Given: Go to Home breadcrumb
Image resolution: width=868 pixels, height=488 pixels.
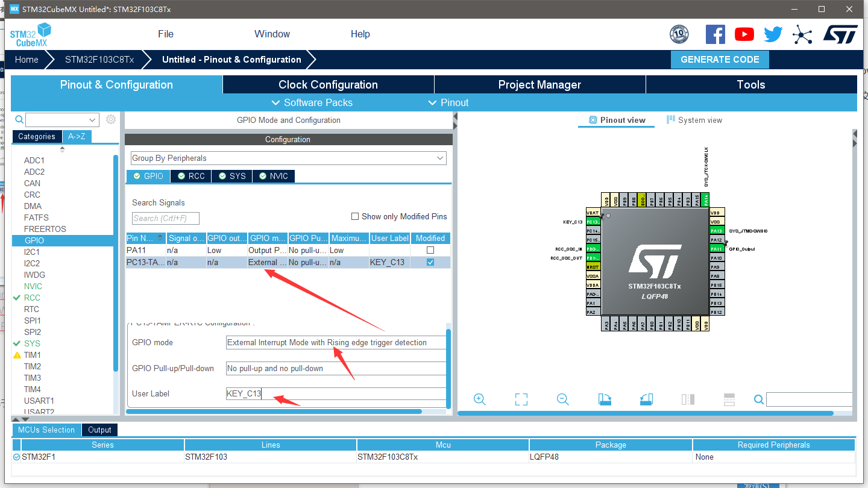Looking at the screenshot, I should [x=27, y=59].
